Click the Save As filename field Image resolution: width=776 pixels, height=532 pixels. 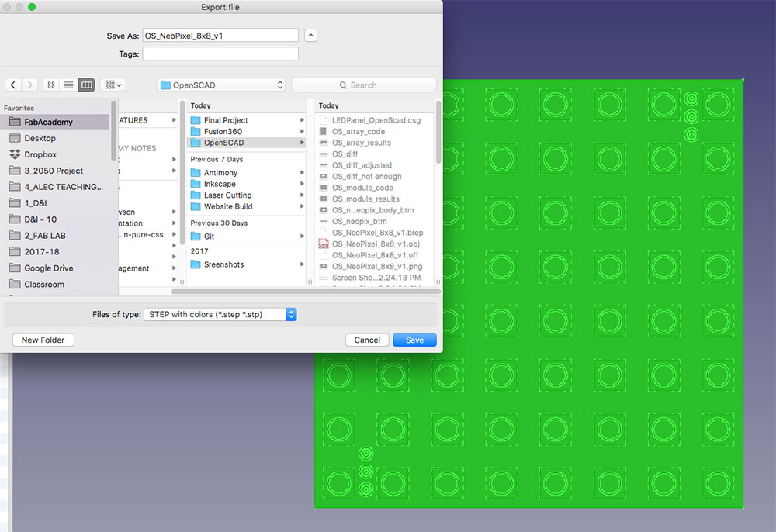coord(220,36)
